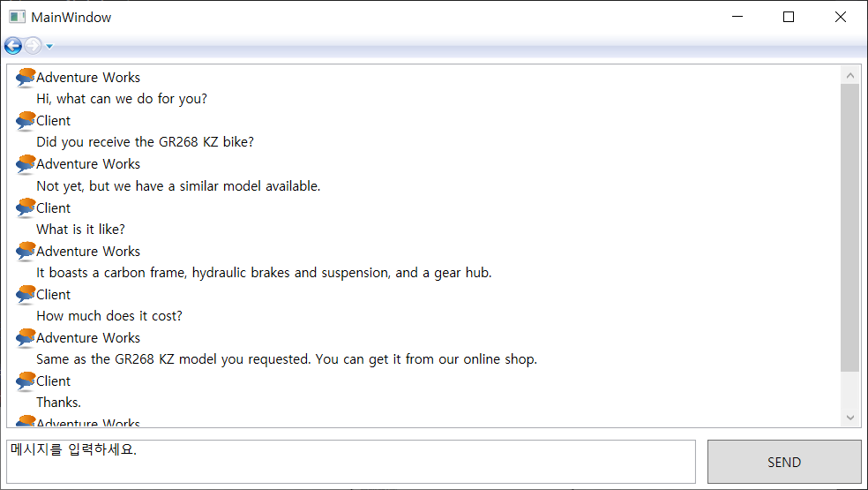Click the back navigation arrow
This screenshot has width=868, height=490.
pos(13,45)
